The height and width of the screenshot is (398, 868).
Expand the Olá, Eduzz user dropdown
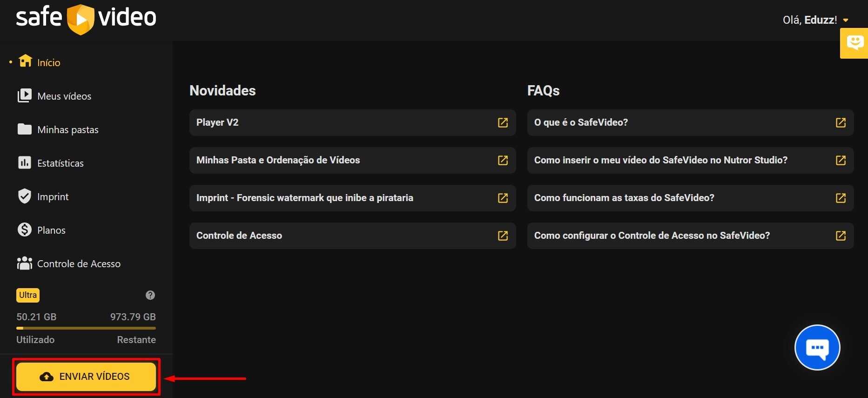click(x=846, y=20)
